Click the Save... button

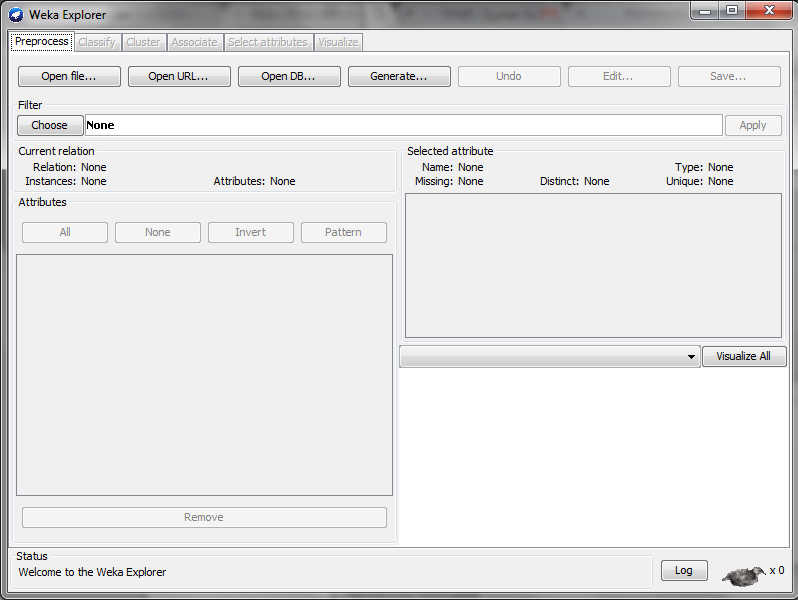(729, 76)
